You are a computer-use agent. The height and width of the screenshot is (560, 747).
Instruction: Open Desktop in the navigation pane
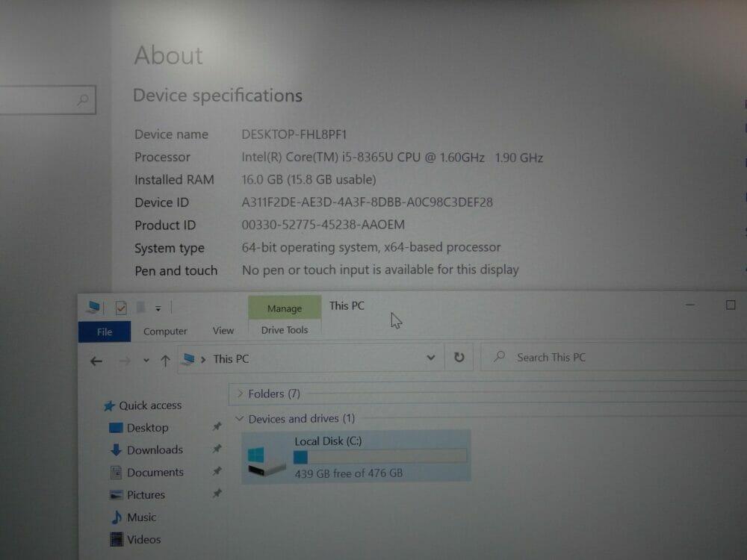click(148, 428)
